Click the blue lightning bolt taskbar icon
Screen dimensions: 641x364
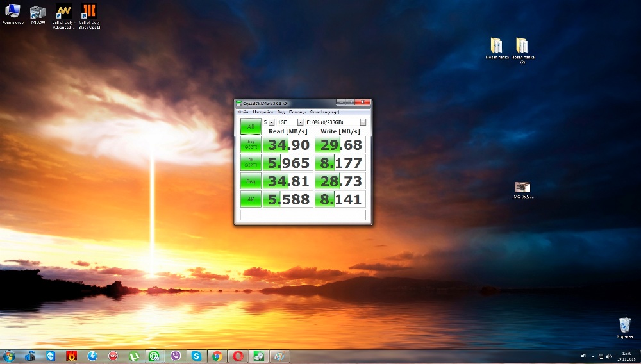[x=92, y=356]
